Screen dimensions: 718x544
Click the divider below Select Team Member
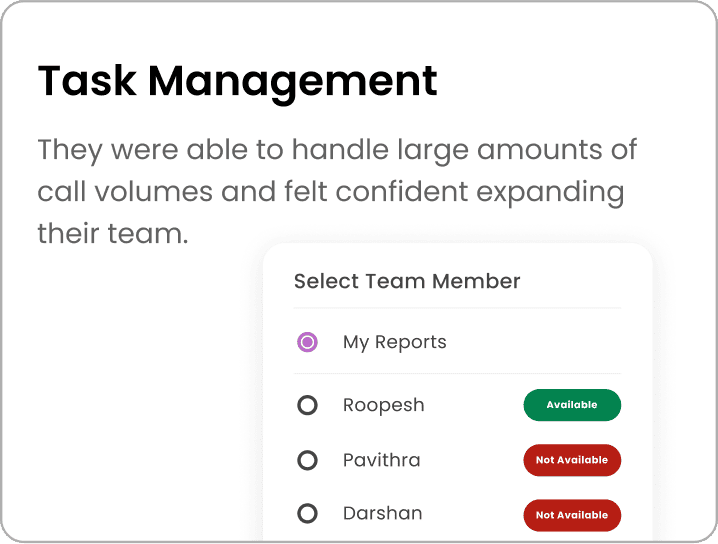[457, 308]
